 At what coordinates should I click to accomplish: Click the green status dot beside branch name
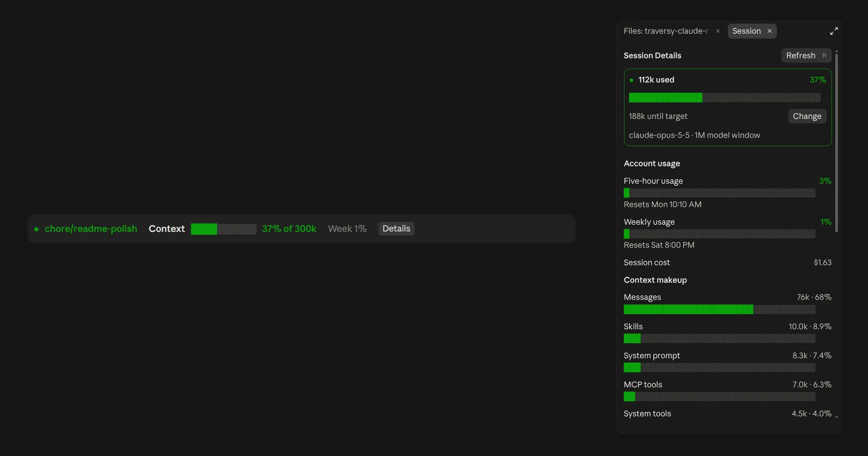pyautogui.click(x=36, y=229)
